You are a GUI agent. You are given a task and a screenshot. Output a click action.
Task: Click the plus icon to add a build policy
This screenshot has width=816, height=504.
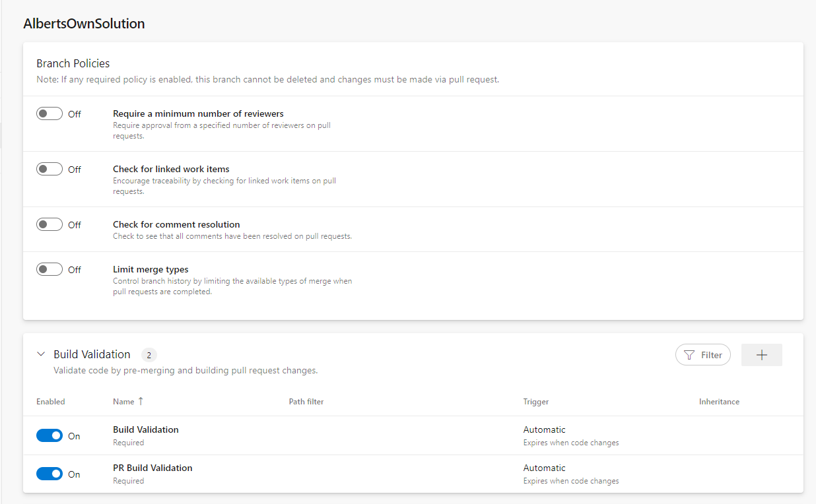click(761, 354)
